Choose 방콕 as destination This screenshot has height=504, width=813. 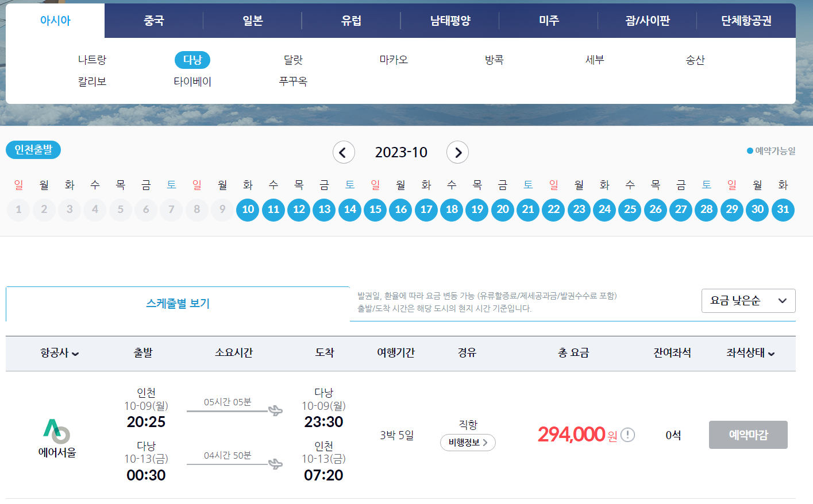493,60
